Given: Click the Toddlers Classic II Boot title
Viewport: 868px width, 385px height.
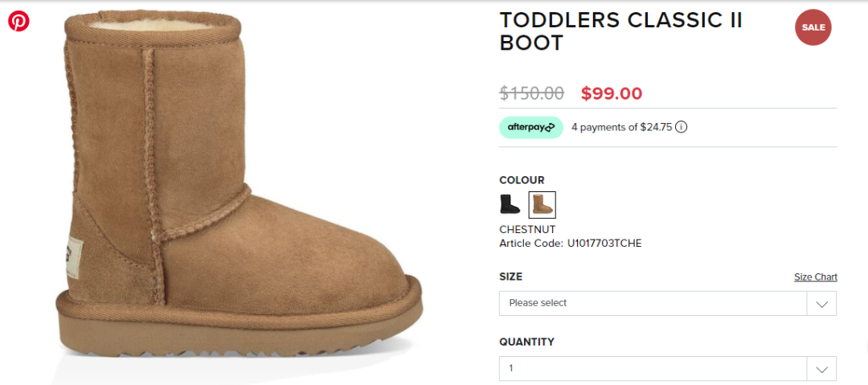Looking at the screenshot, I should click(x=621, y=31).
